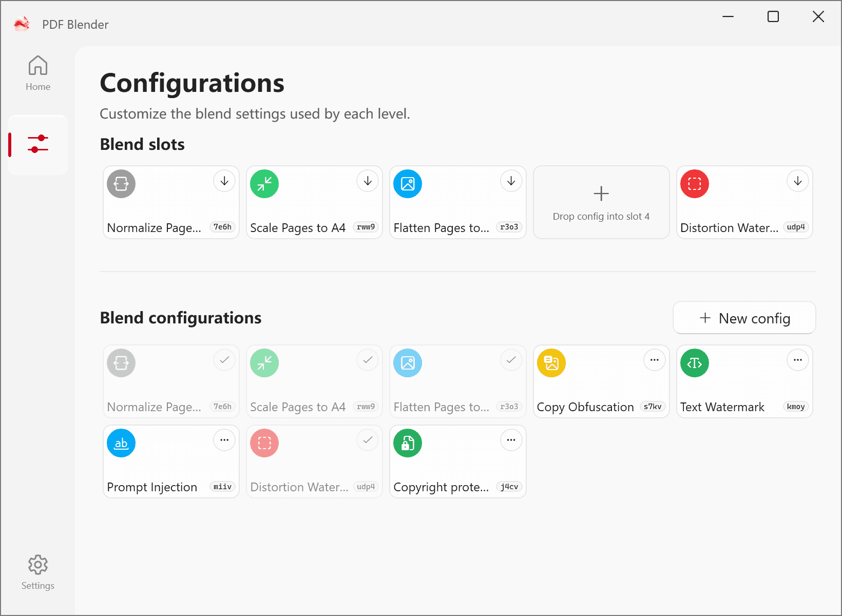This screenshot has height=616, width=842.
Task: Click down arrow on Scale Pages to A4 slot
Action: click(x=368, y=181)
